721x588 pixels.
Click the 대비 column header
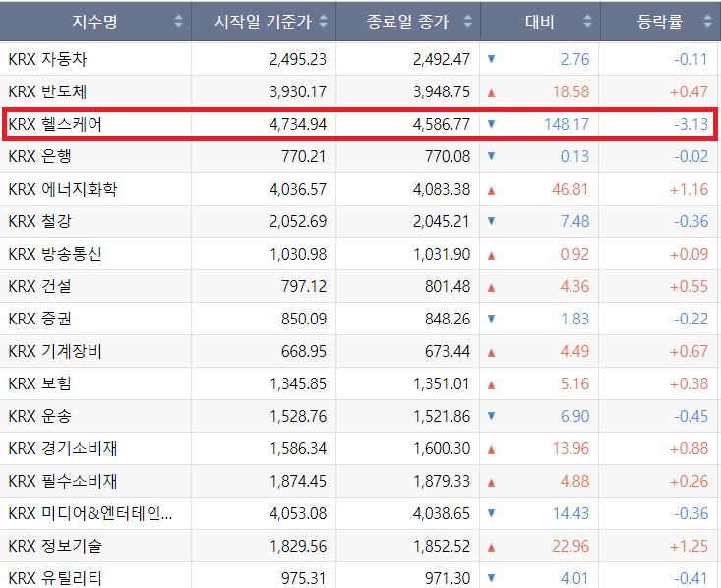tap(540, 22)
